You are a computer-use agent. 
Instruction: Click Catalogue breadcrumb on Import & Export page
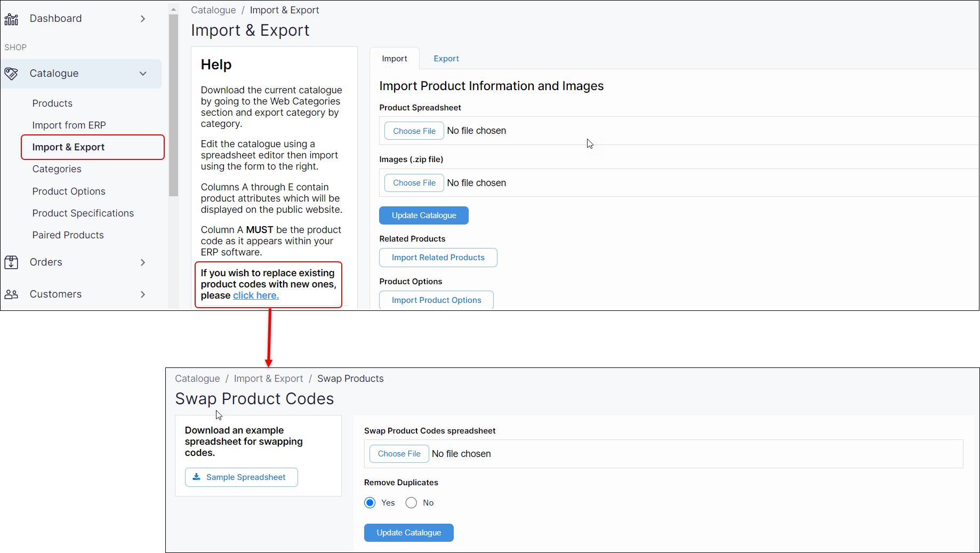[x=213, y=10]
